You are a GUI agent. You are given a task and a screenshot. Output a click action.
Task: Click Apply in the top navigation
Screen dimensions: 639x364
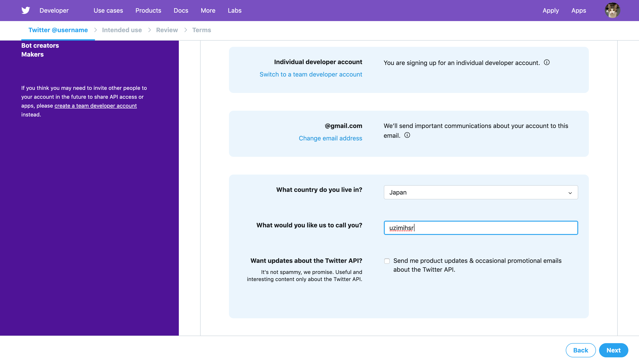[550, 10]
